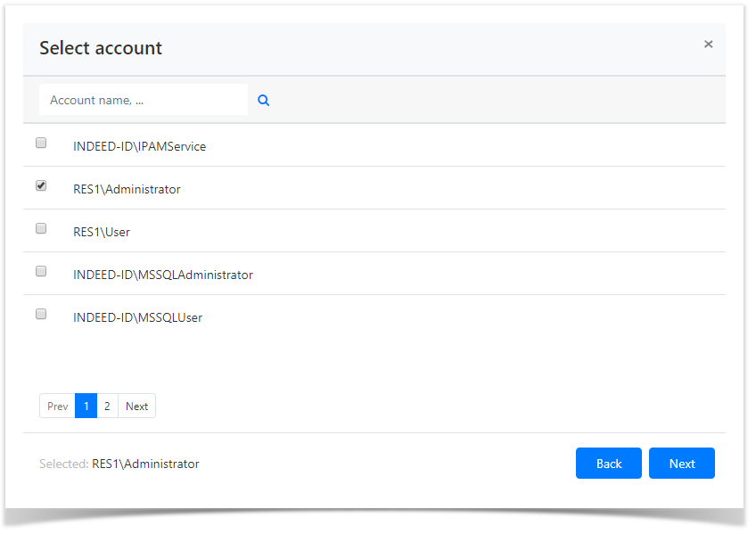The height and width of the screenshot is (534, 756).
Task: Enable the INDEED-ID\MSSQLUser checkbox
Action: (x=40, y=313)
